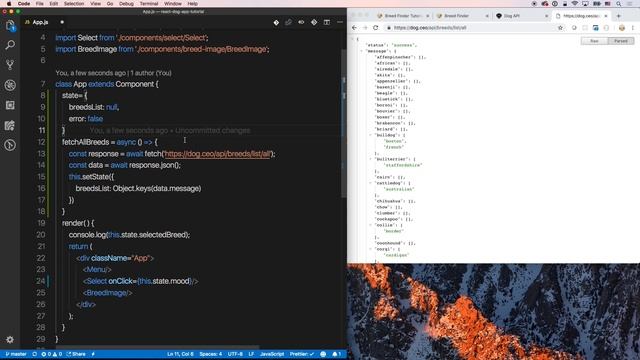Screen dimensions: 640x360
Task: Open the Source Control view
Action: pyautogui.click(x=10, y=65)
